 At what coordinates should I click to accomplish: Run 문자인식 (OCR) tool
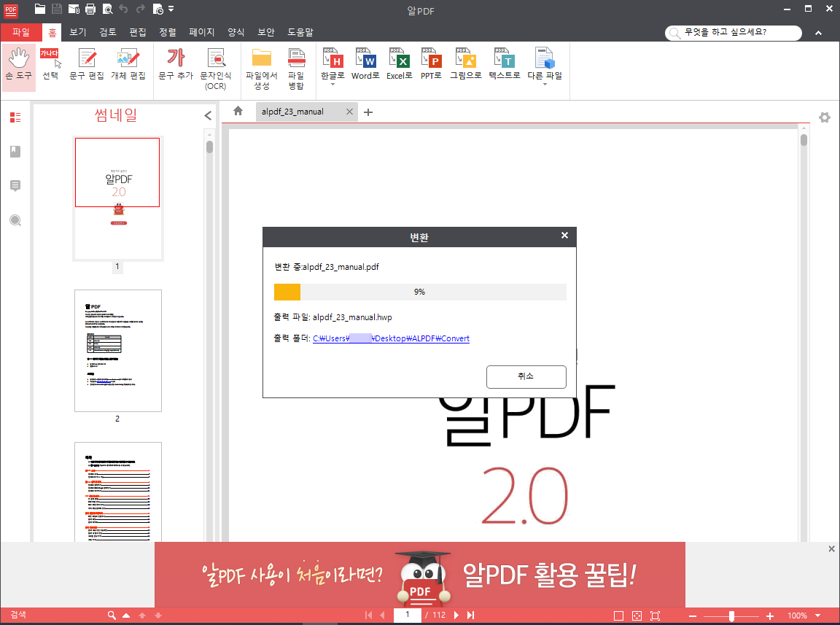coord(216,69)
